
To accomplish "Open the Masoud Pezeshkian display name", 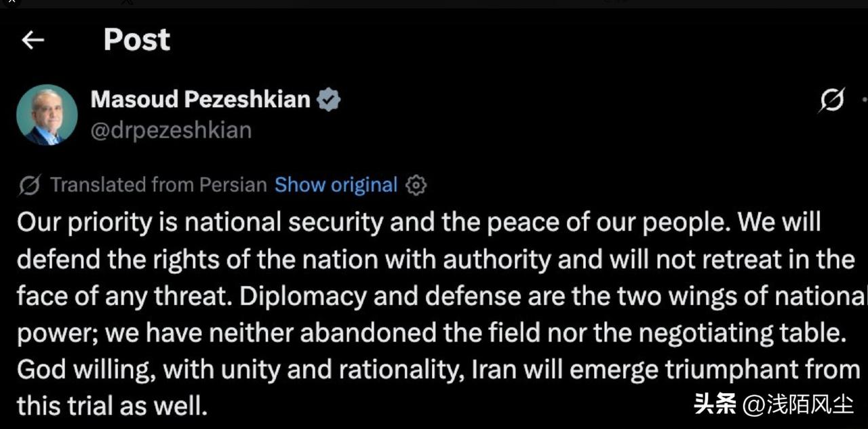I will (201, 100).
